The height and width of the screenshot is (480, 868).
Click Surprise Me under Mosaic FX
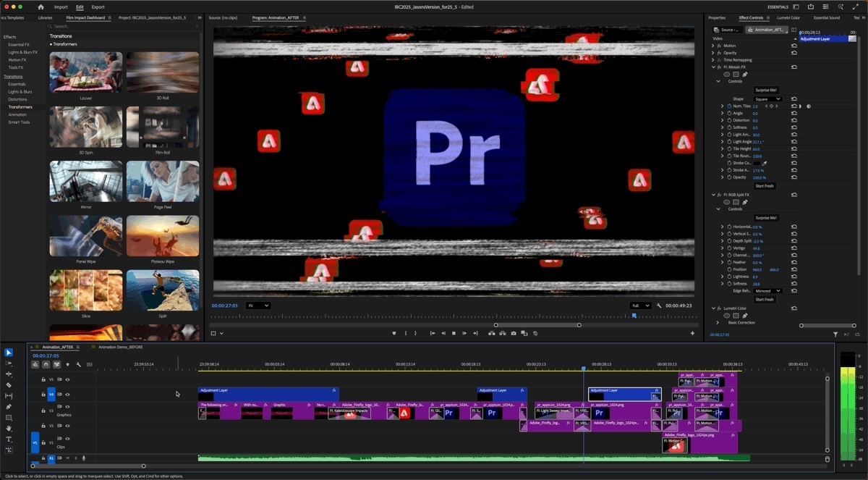pyautogui.click(x=765, y=90)
